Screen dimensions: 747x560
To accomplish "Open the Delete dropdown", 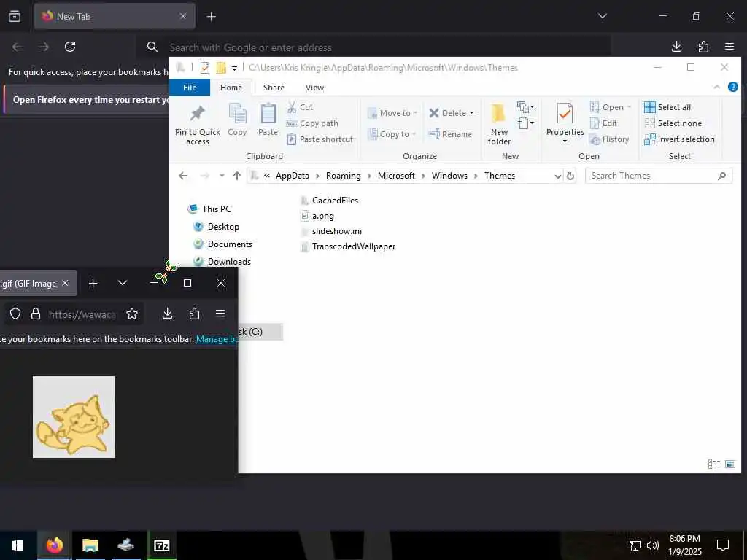I will (451, 113).
